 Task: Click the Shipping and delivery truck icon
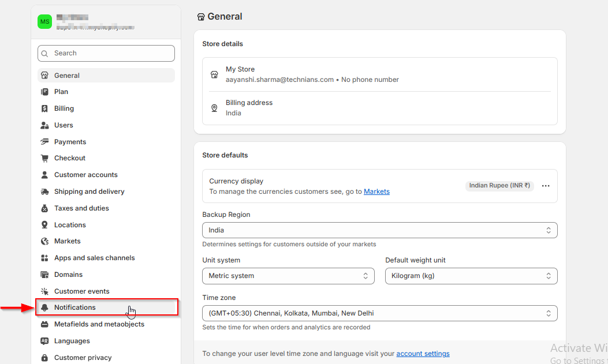coord(44,192)
